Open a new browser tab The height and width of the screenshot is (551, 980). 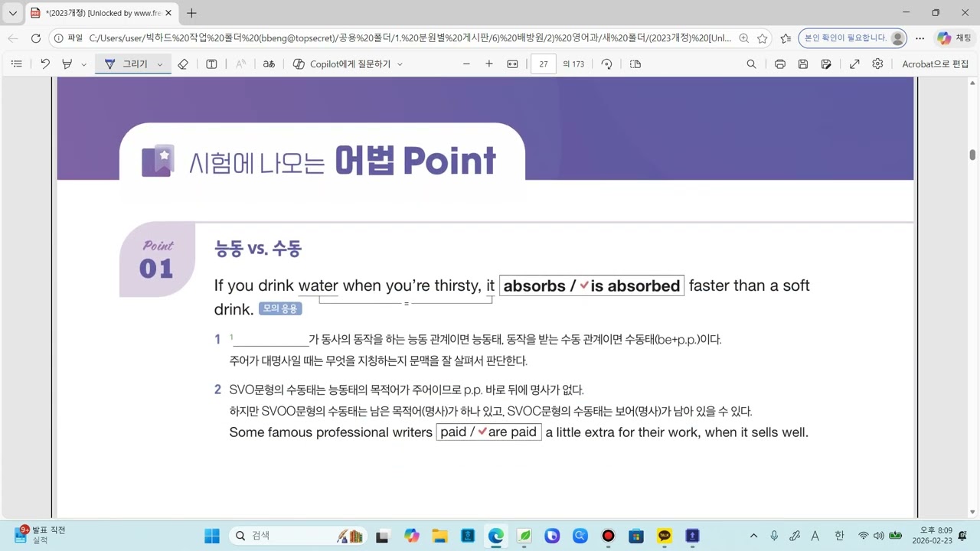pyautogui.click(x=191, y=13)
